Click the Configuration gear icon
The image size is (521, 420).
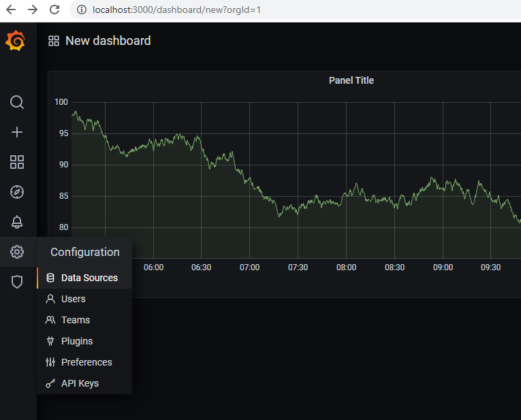coord(17,252)
